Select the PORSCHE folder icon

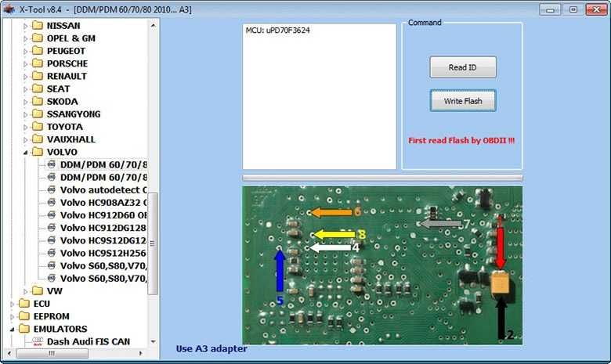click(38, 63)
